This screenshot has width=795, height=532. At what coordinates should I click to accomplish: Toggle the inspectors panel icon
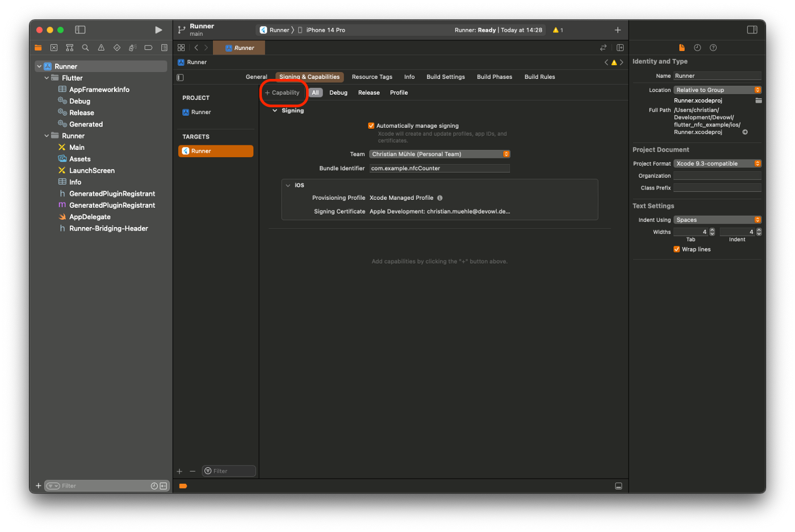pos(752,30)
